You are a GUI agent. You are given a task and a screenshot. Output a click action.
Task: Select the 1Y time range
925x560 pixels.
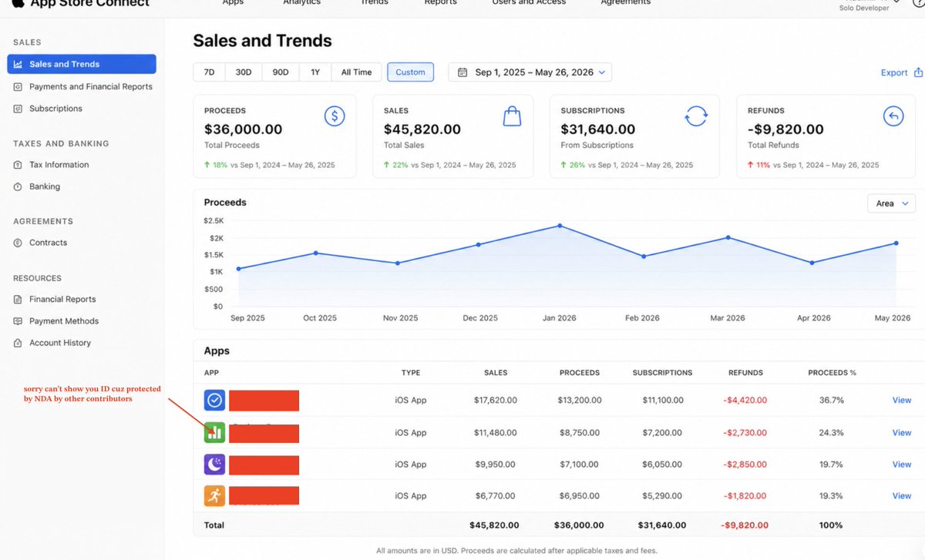click(x=315, y=72)
